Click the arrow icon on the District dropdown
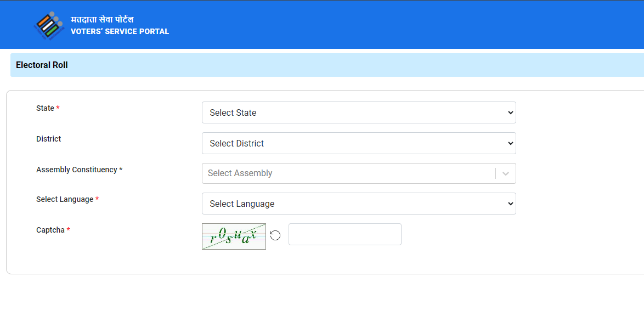 click(510, 143)
